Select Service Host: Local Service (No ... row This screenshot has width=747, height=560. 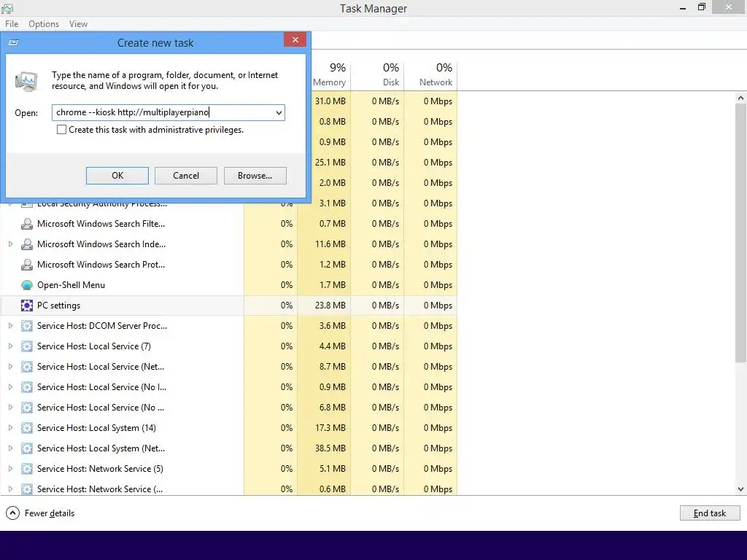tap(228, 408)
